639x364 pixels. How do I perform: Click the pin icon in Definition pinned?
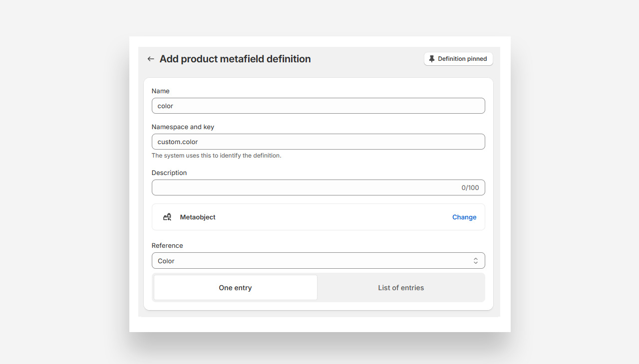tap(432, 59)
